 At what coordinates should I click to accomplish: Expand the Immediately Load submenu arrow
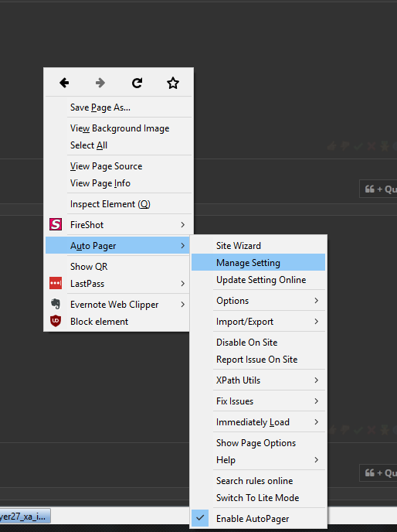point(317,421)
